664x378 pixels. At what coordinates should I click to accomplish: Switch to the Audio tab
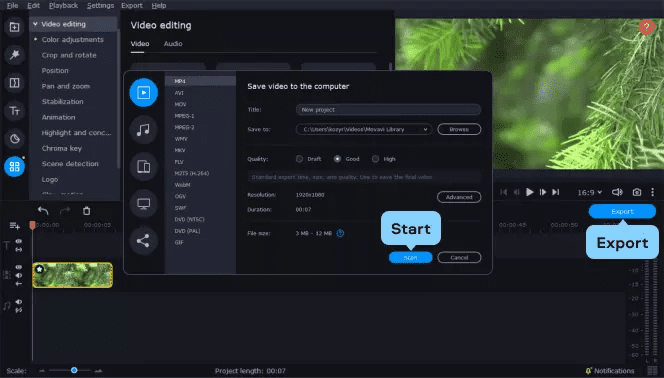(173, 44)
